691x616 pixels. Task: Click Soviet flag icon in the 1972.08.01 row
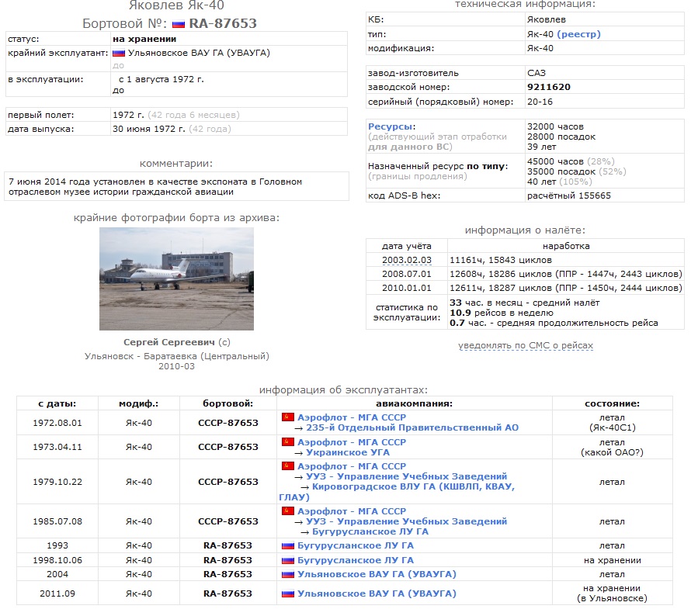[287, 417]
